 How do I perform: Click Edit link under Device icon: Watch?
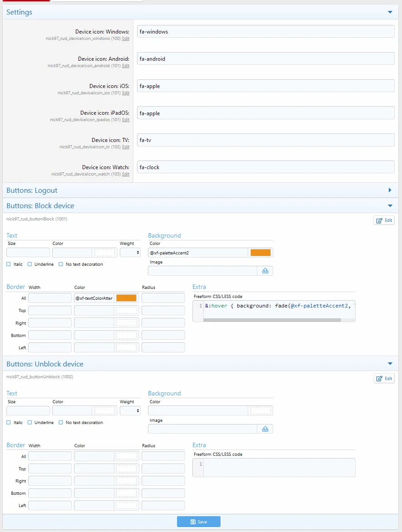(126, 174)
